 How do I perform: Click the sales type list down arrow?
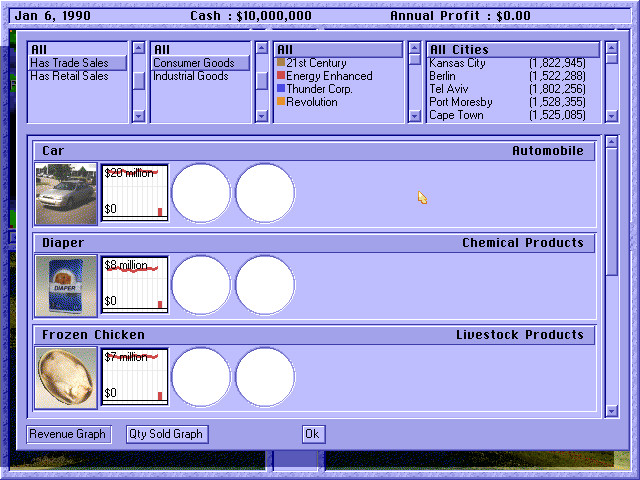coord(139,116)
